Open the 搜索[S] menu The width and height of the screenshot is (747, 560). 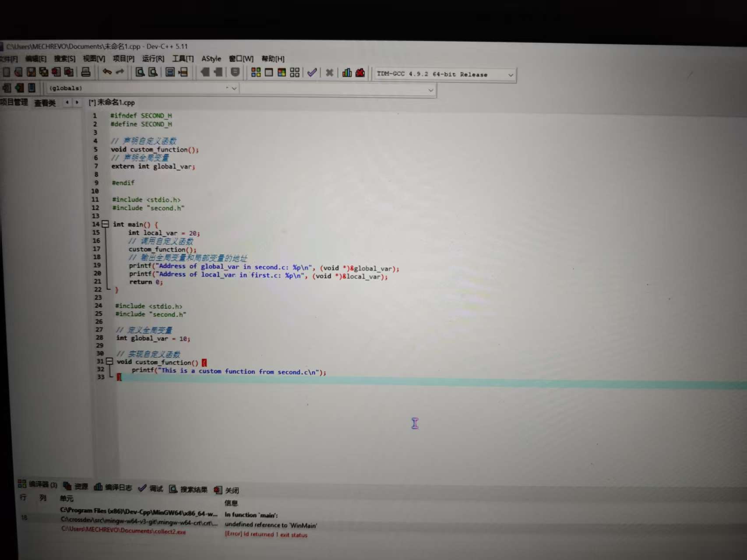click(x=65, y=59)
